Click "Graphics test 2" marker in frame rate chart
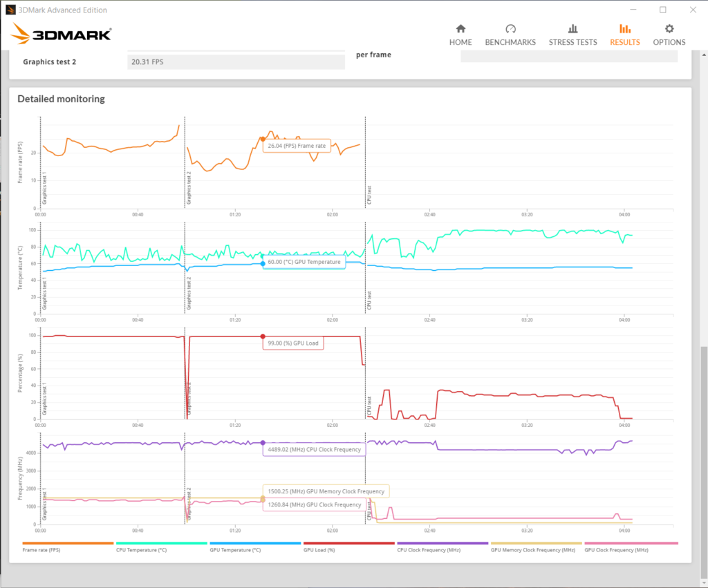Image resolution: width=708 pixels, height=588 pixels. pos(189,188)
